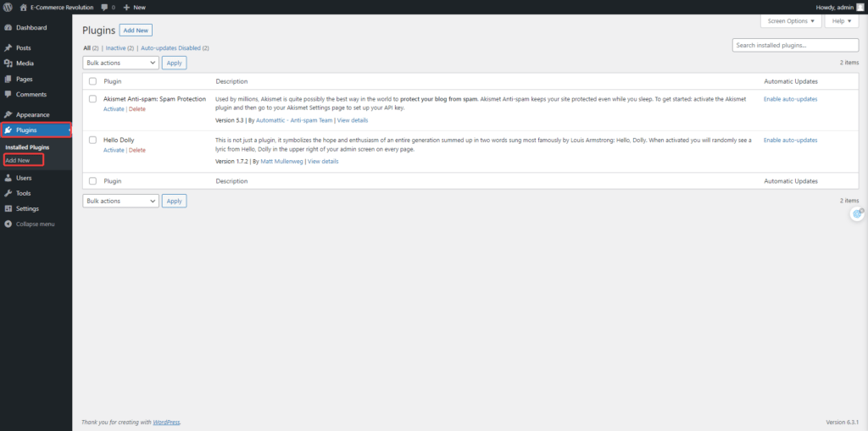Select the Users icon in sidebar
The height and width of the screenshot is (431, 868).
point(8,178)
